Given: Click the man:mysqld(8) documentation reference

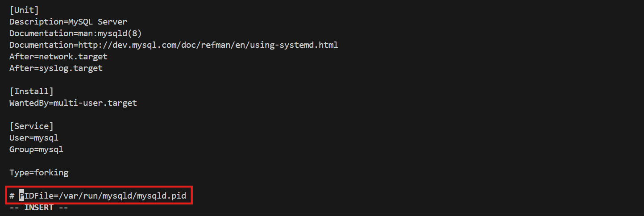Looking at the screenshot, I should [x=110, y=33].
